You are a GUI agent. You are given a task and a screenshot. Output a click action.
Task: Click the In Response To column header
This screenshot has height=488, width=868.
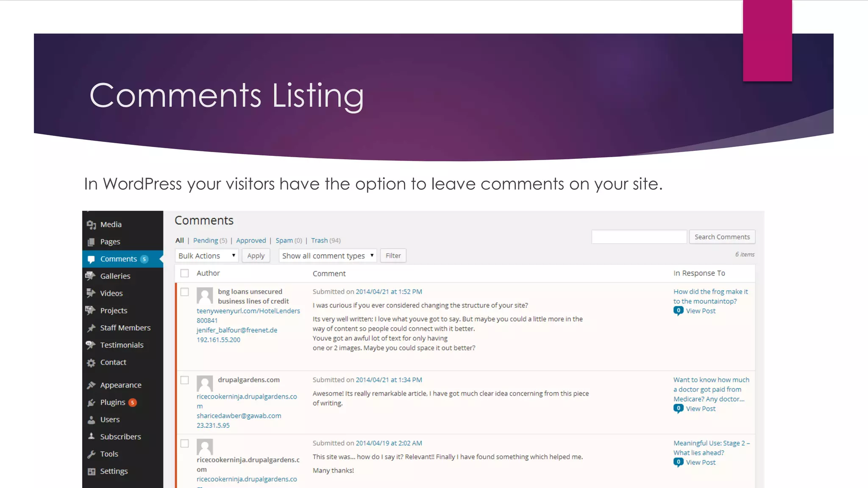point(699,273)
